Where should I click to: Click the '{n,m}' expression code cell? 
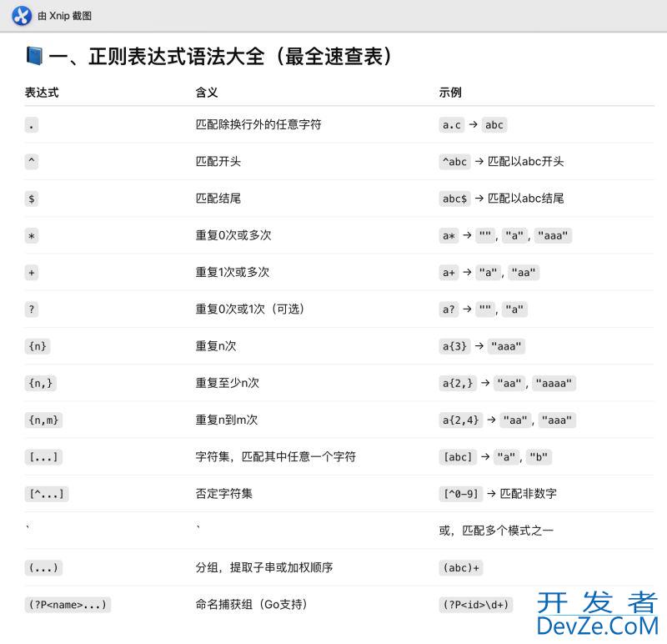(x=43, y=420)
